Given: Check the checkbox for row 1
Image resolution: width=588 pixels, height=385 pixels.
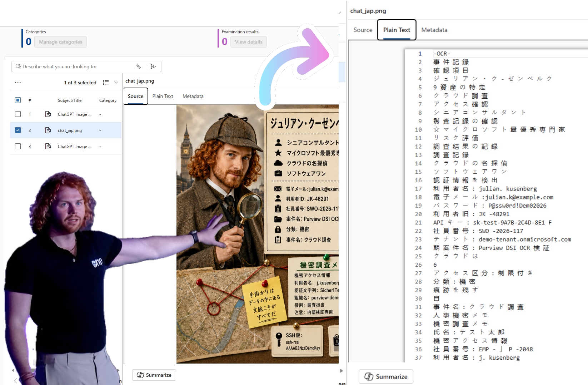Looking at the screenshot, I should pyautogui.click(x=18, y=114).
